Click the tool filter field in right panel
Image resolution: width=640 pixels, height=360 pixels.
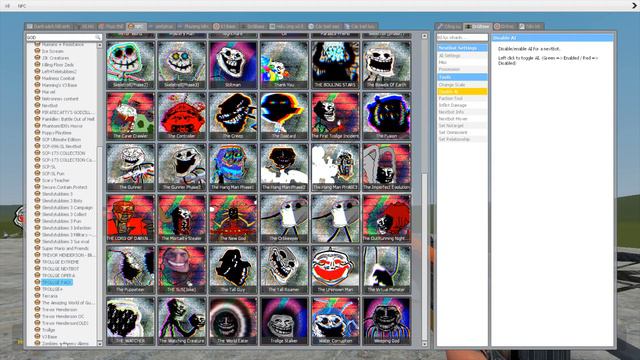(x=462, y=38)
